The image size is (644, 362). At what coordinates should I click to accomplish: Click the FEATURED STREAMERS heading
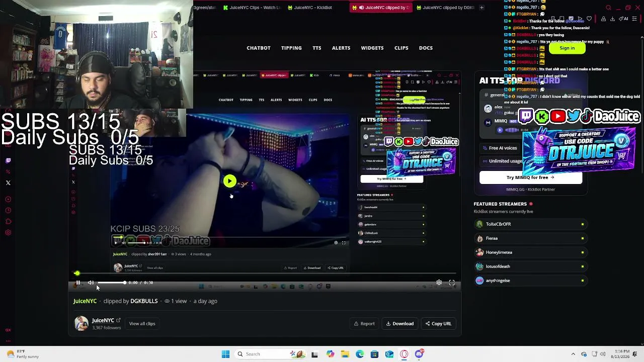(500, 204)
